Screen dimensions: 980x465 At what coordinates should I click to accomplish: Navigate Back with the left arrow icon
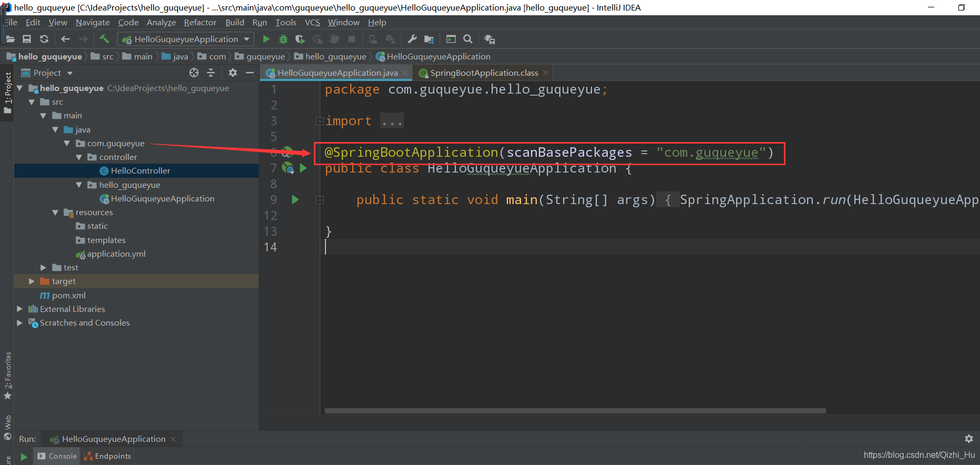65,39
